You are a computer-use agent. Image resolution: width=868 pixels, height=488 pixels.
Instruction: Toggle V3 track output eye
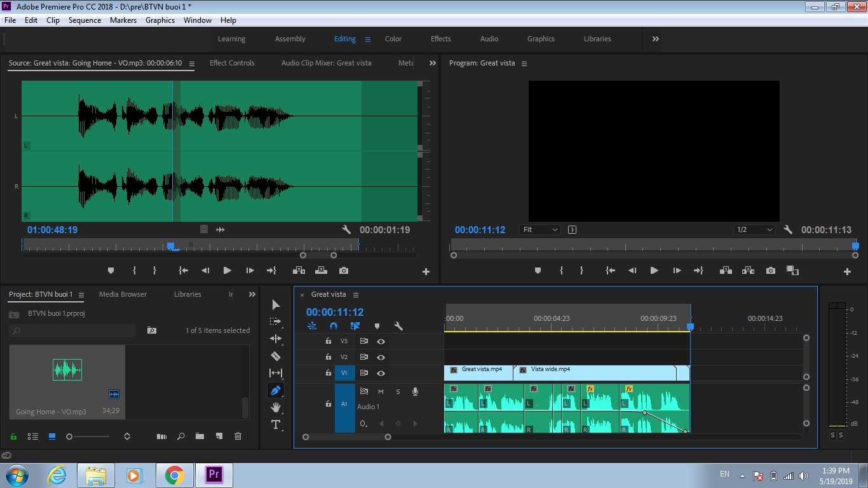pos(381,341)
